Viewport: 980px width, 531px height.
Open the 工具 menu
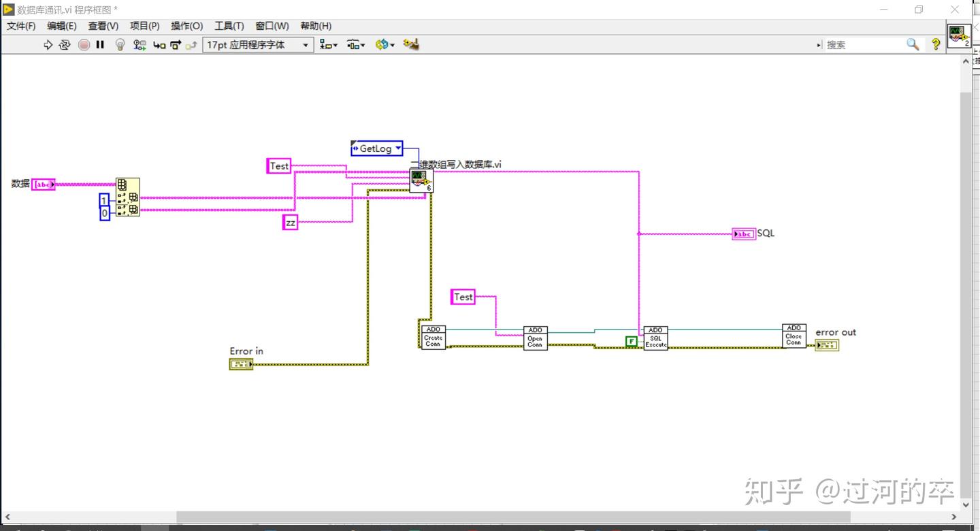click(229, 26)
